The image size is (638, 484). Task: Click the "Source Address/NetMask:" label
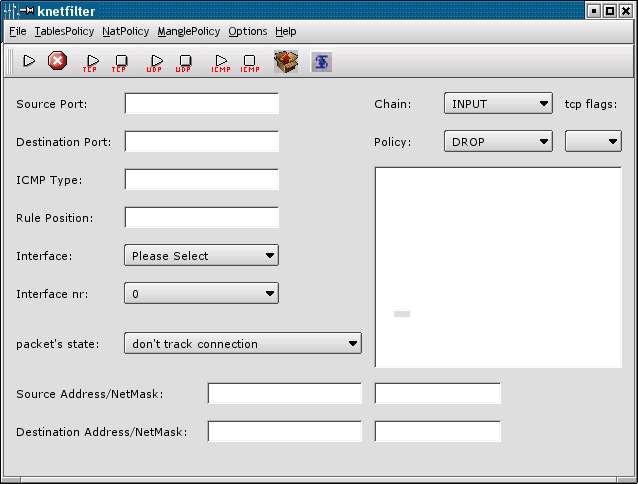[90, 394]
